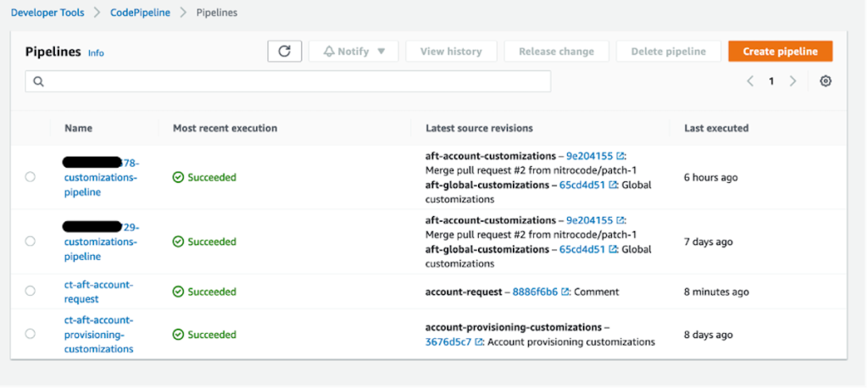Click external link icon beside 9e204155 in the 29-customizations-pipeline row
868x388 pixels.
pos(620,220)
